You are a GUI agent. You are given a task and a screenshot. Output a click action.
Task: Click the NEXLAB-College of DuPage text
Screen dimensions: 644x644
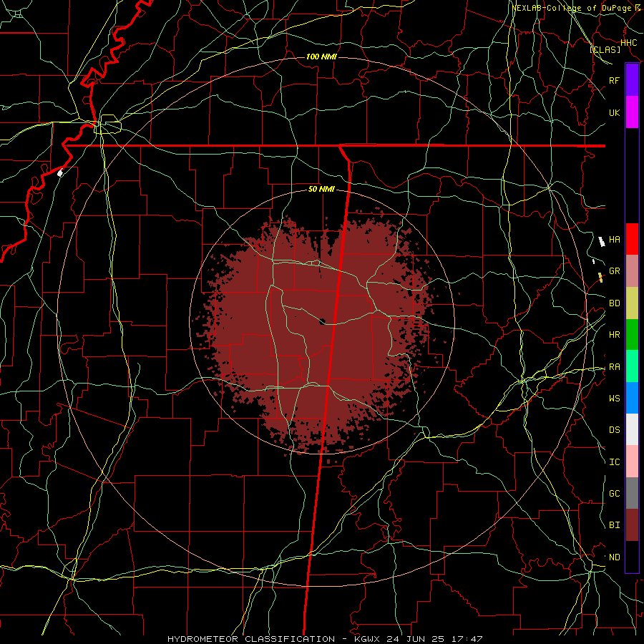click(x=572, y=8)
